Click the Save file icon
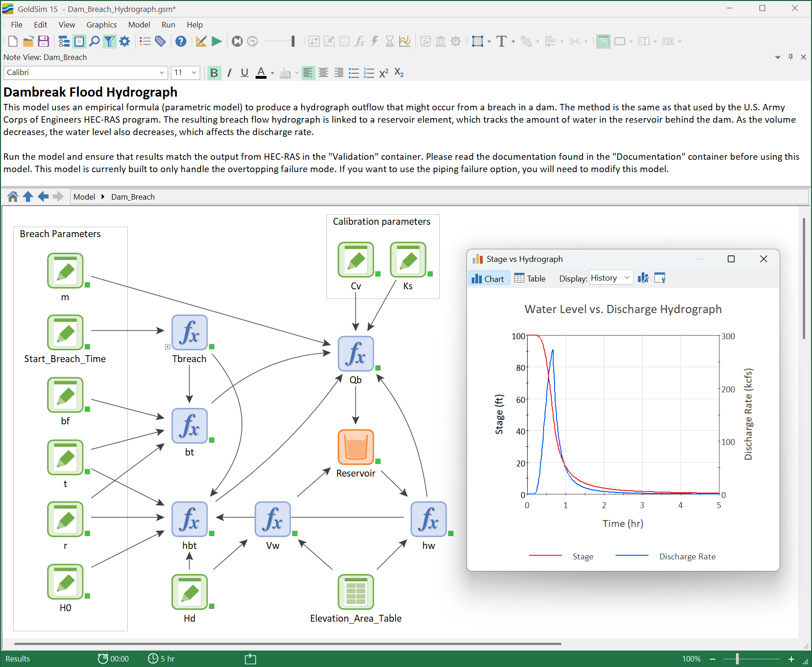Viewport: 812px width, 667px height. coord(44,42)
